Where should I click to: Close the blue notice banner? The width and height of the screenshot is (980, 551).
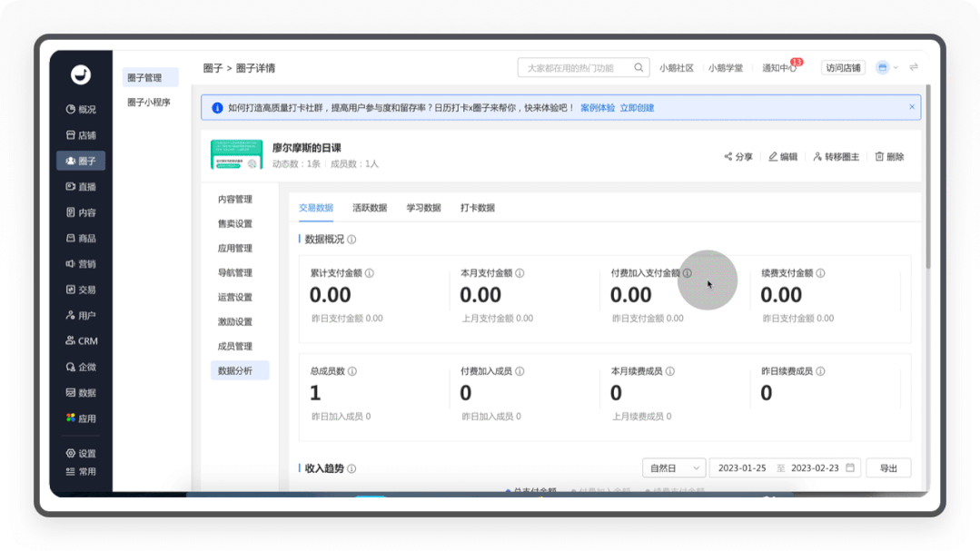912,107
